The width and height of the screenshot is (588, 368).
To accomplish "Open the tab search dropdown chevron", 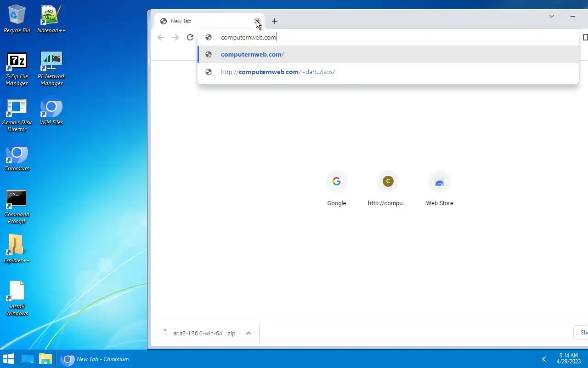I will click(552, 16).
